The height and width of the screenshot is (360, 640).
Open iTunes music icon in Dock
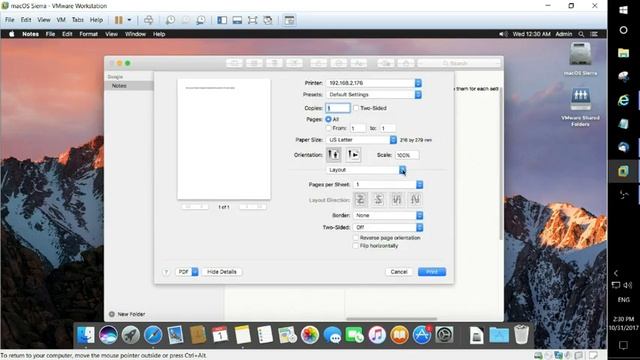click(x=377, y=335)
